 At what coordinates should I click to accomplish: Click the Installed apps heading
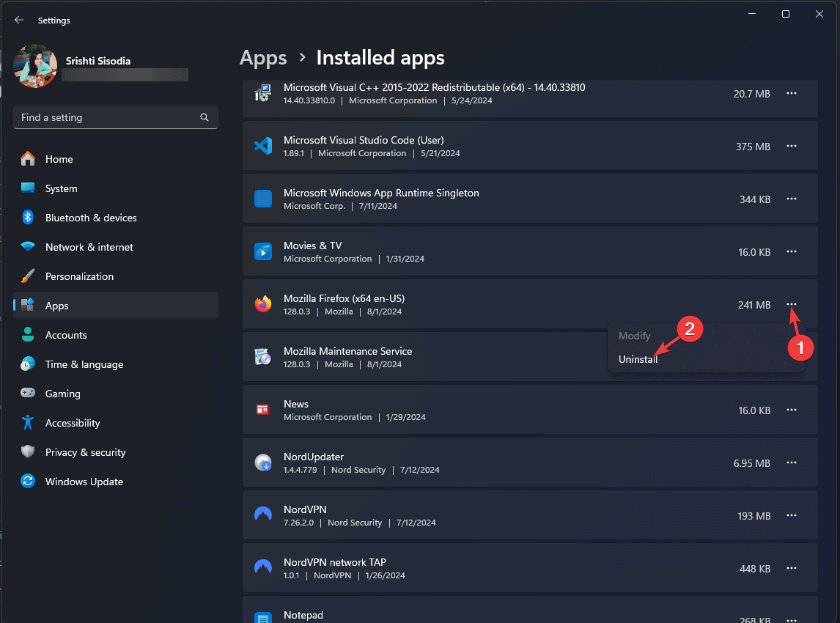tap(380, 58)
